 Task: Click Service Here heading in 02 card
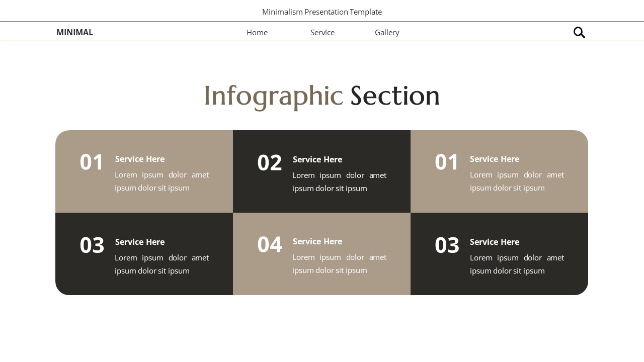click(x=317, y=159)
